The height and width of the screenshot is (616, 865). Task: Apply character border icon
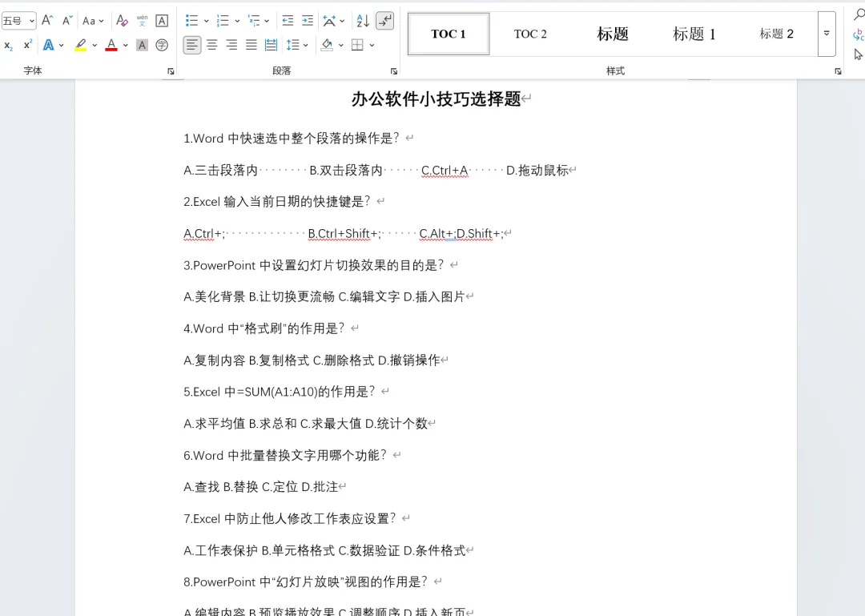point(162,21)
